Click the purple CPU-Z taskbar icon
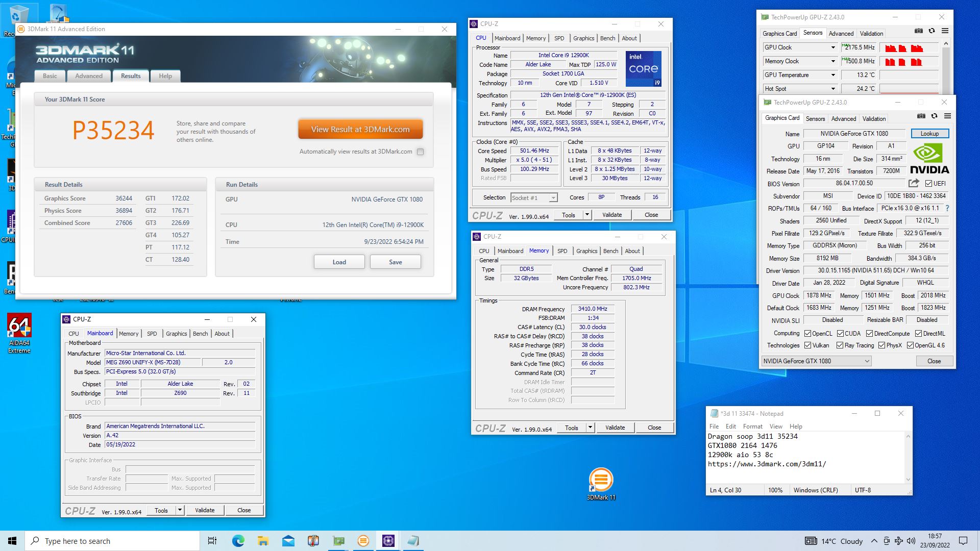This screenshot has width=980, height=551. click(x=388, y=541)
